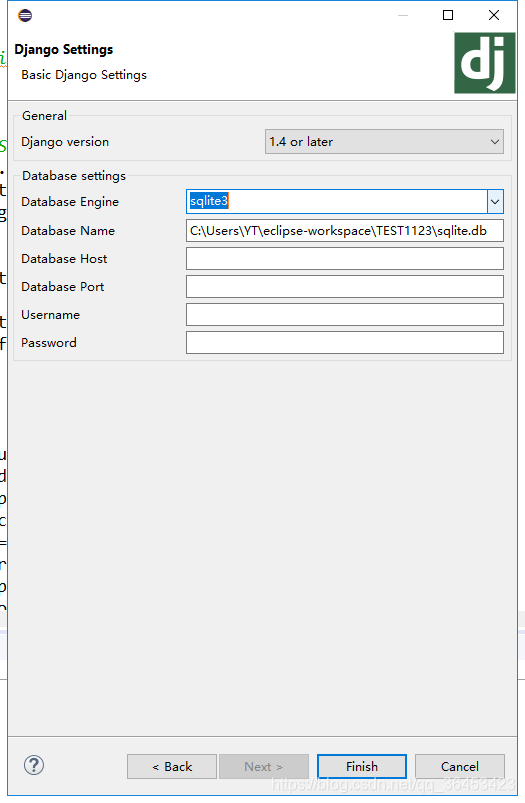This screenshot has height=803, width=525.
Task: Focus the Password field
Action: 345,343
